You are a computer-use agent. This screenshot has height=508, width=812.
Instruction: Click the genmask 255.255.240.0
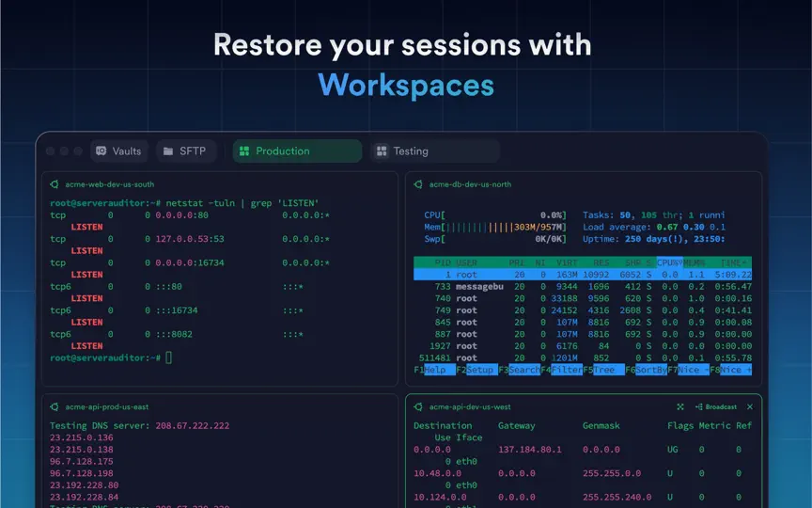tap(617, 497)
